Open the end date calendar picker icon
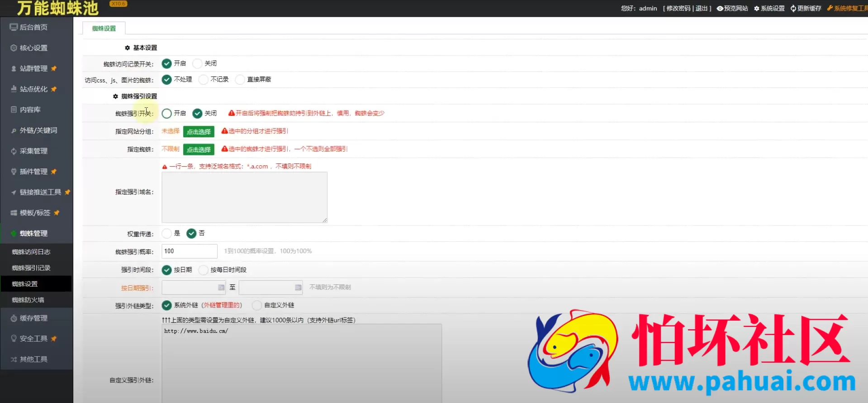 pos(298,288)
